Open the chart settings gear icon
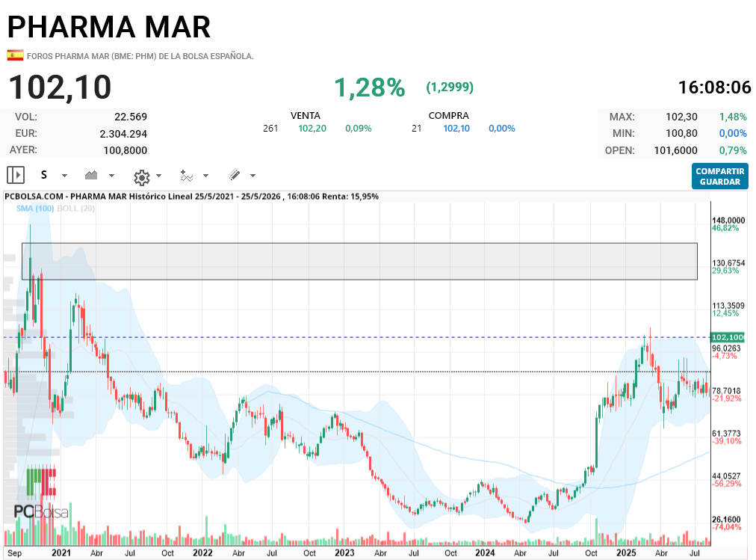 pyautogui.click(x=141, y=177)
